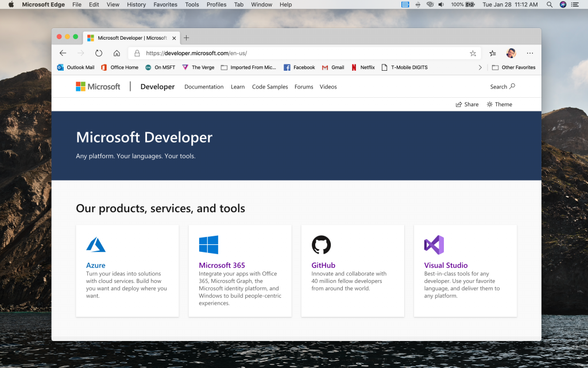Open the Other Favorites folder
This screenshot has height=368, width=588.
click(513, 67)
